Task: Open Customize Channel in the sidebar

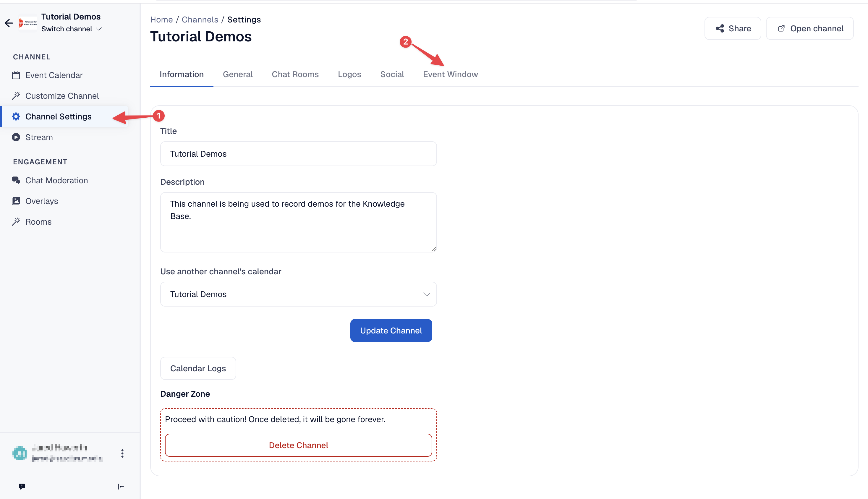Action: tap(62, 95)
